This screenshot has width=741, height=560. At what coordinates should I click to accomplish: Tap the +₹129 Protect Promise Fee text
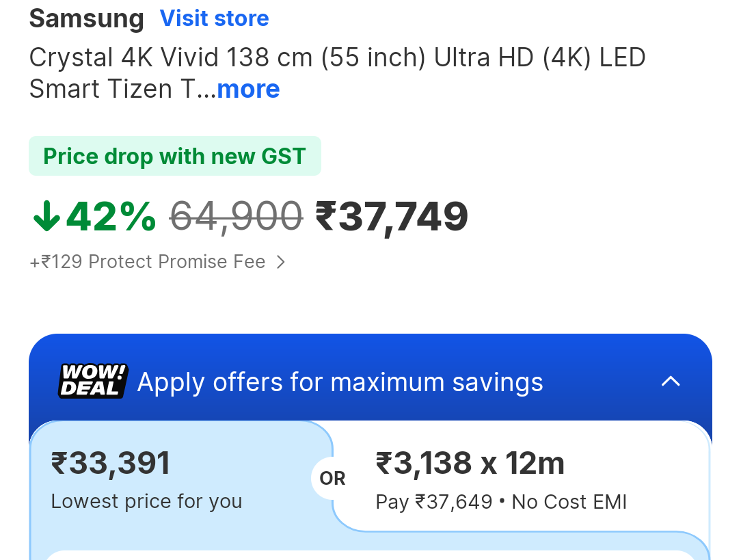click(148, 262)
